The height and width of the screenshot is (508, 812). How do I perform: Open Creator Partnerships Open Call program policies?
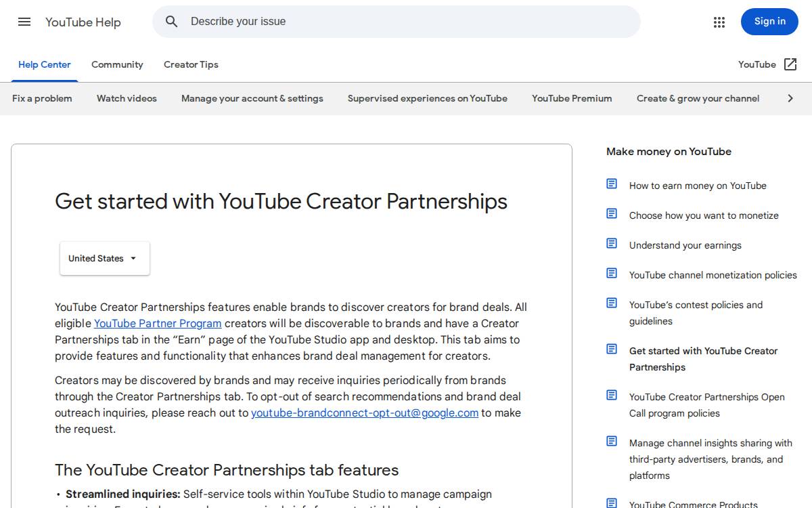[707, 405]
